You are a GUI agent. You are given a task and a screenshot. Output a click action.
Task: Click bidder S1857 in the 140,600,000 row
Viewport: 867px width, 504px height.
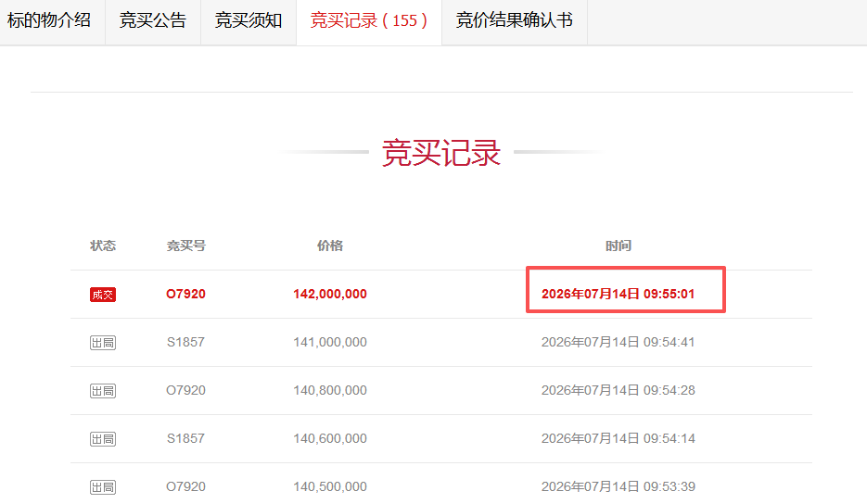tap(185, 438)
